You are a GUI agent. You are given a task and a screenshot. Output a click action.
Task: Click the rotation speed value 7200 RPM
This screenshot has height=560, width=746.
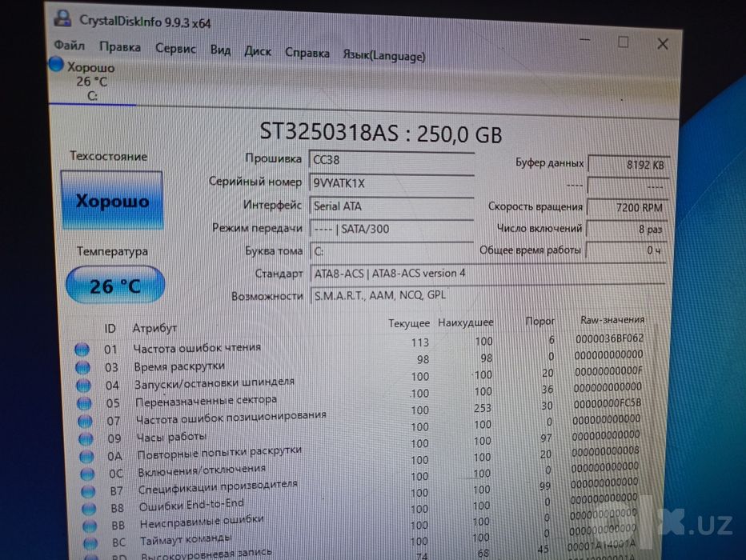628,207
